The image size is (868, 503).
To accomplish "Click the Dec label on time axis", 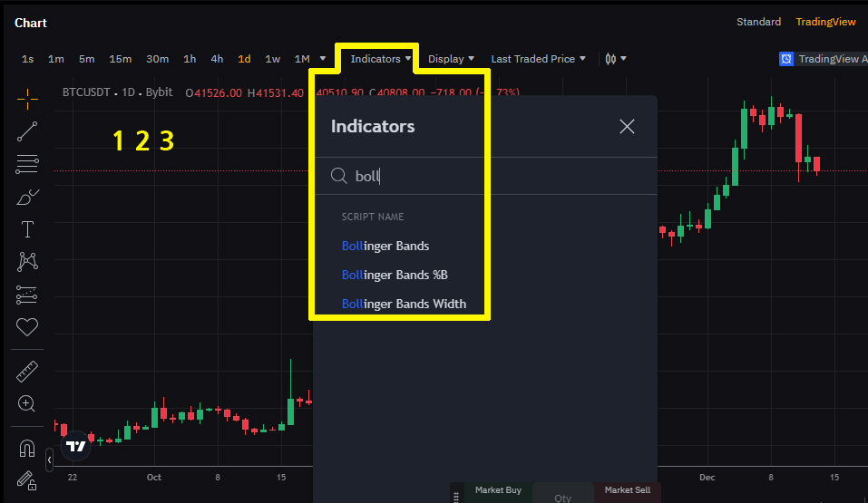I will pos(707,477).
